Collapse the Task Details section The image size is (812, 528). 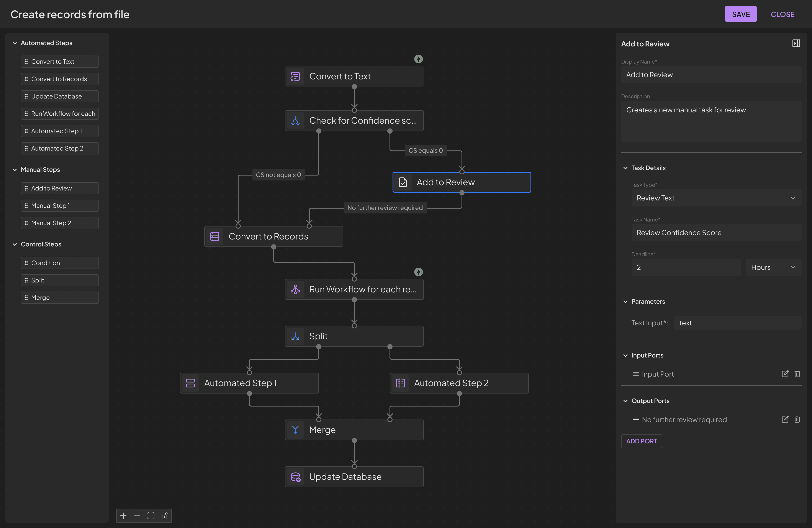pyautogui.click(x=625, y=168)
